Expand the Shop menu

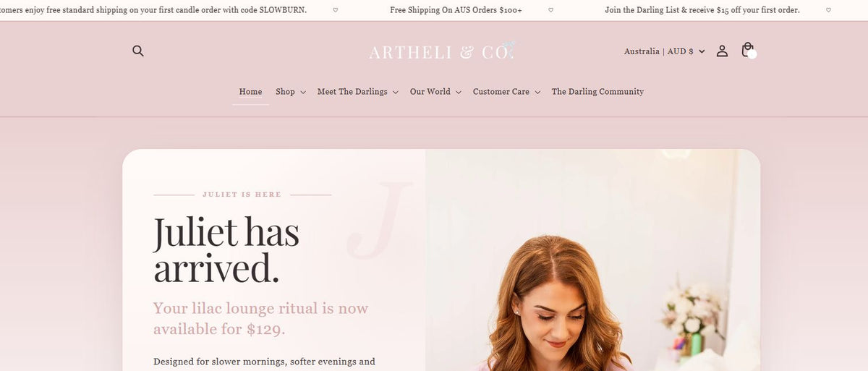pos(291,92)
